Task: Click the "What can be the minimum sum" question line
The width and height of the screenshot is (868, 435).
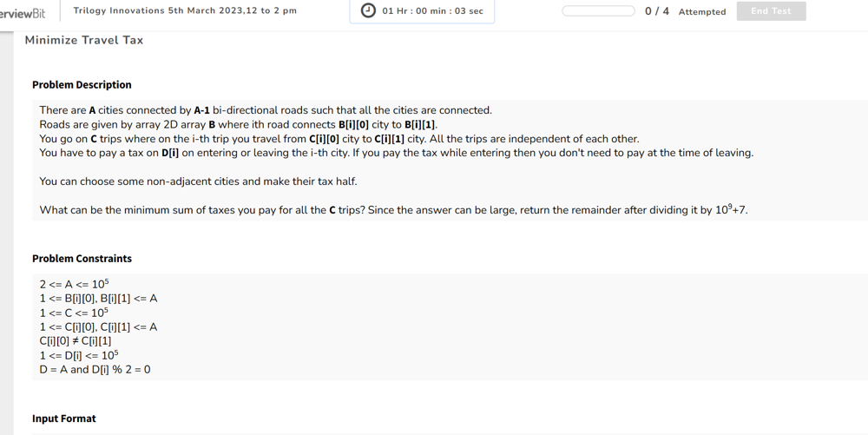Action: coord(393,210)
